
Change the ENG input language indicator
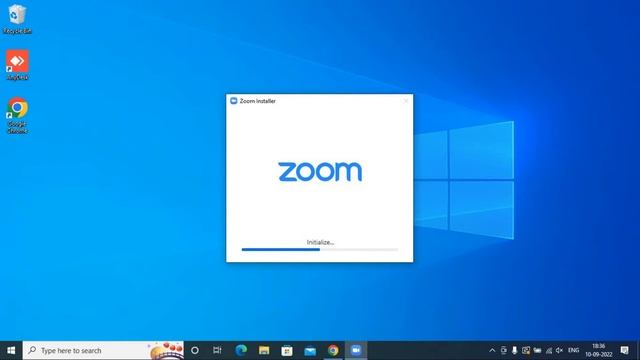pyautogui.click(x=573, y=350)
